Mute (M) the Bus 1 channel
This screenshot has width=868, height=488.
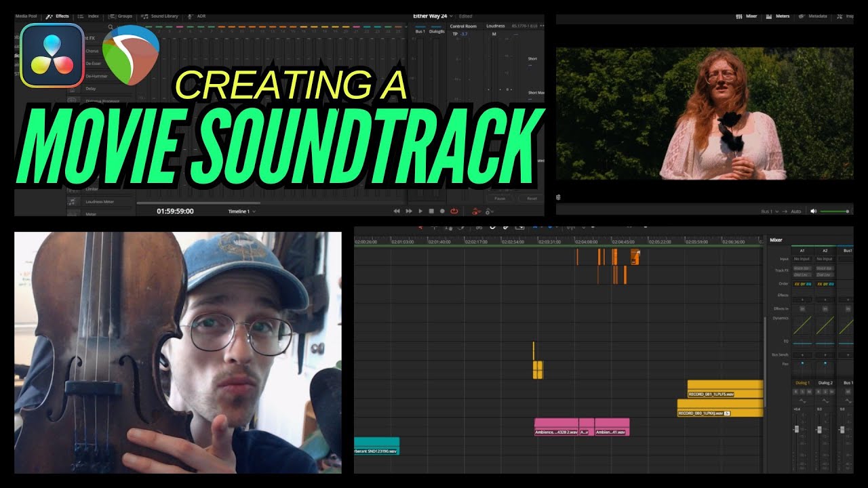click(x=848, y=392)
